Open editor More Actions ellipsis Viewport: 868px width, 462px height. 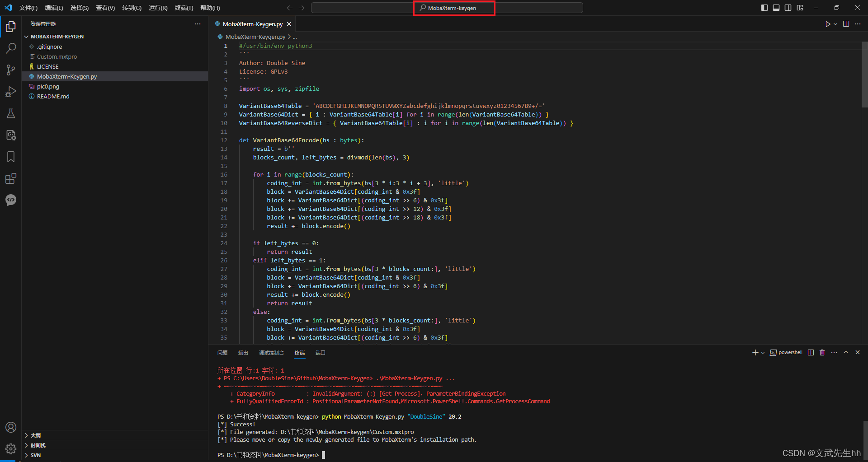(858, 24)
